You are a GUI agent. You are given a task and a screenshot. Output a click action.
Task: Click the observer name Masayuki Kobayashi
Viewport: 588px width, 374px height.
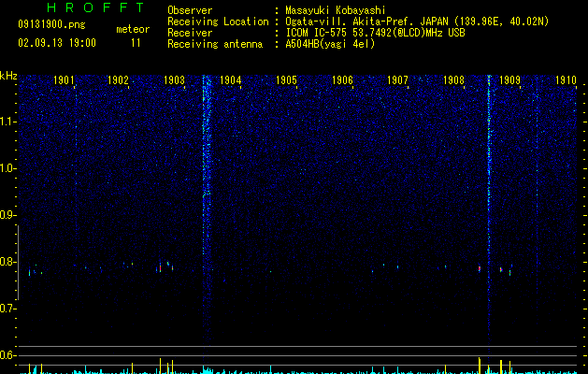336,10
